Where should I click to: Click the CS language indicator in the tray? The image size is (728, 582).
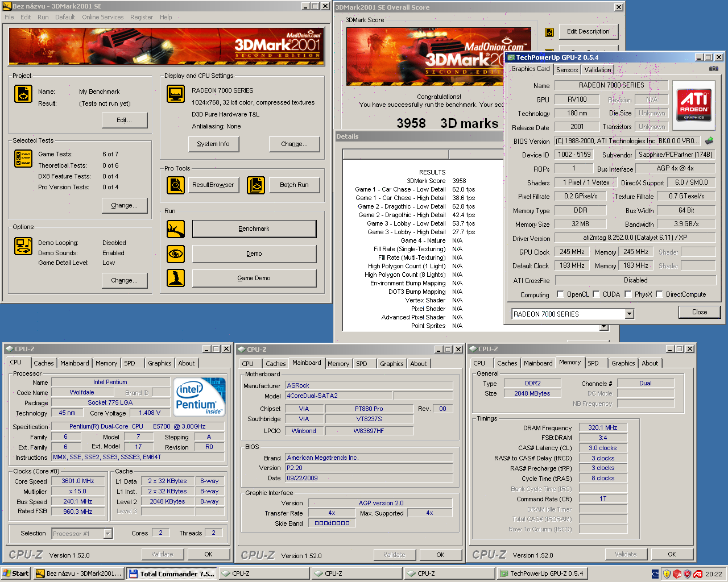tap(655, 574)
